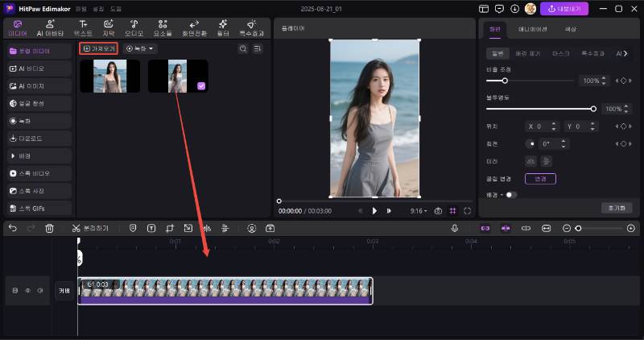Screen dimensions: 644x340
Task: Add a keyframe for position with diamond icon
Action: (x=623, y=126)
